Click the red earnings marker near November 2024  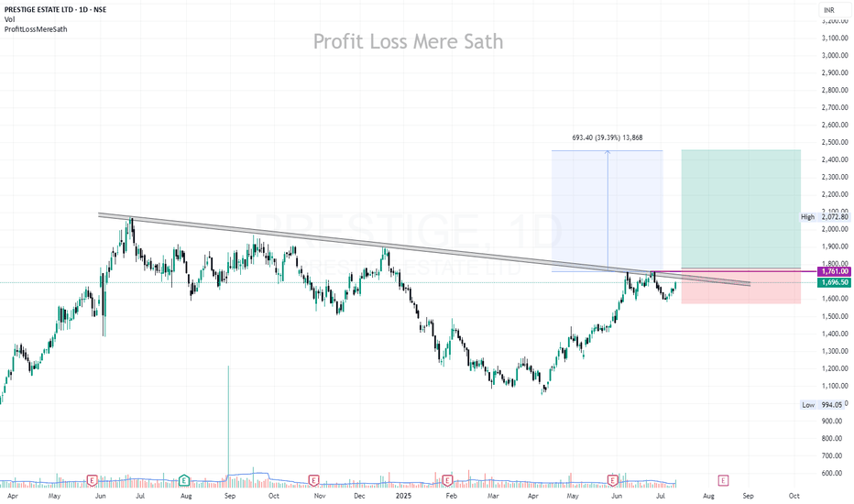(x=313, y=480)
